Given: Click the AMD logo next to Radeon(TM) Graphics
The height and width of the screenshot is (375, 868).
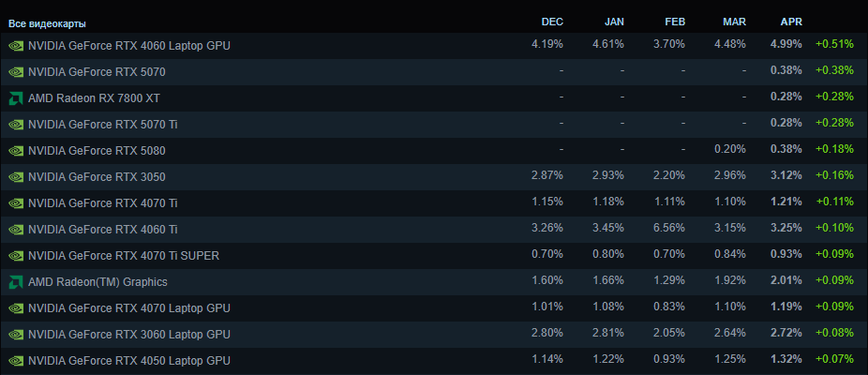Looking at the screenshot, I should pos(16,281).
